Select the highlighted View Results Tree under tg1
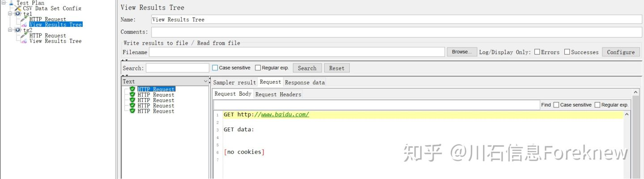 (x=55, y=25)
